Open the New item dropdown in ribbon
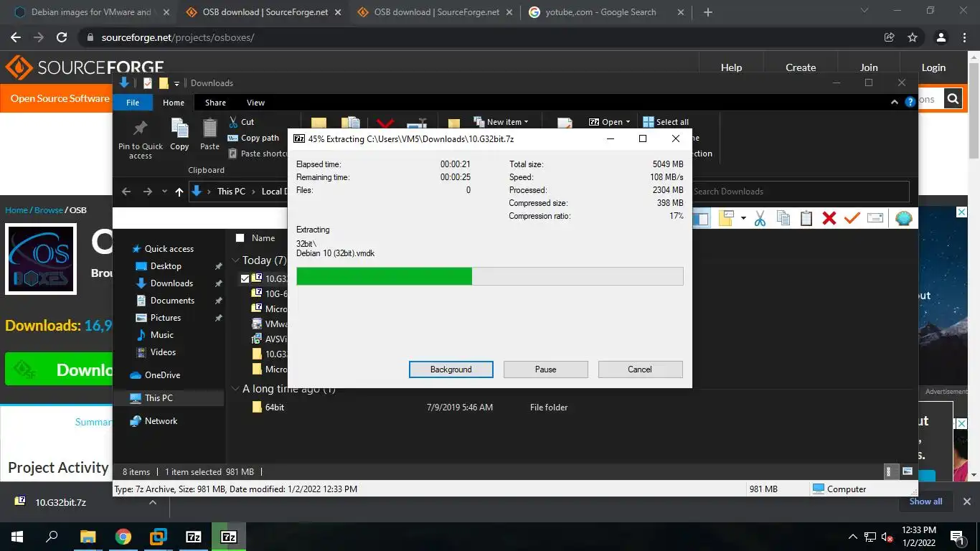980x551 pixels. (501, 122)
